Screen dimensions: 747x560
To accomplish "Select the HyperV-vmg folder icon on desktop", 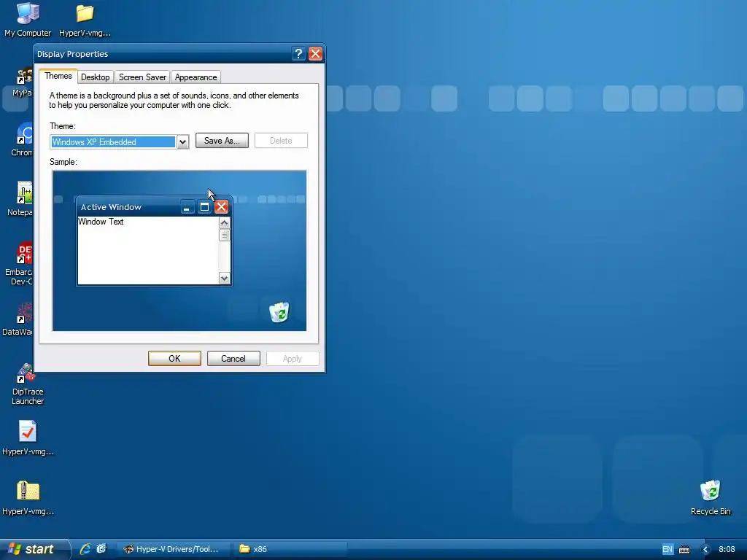I will [85, 19].
